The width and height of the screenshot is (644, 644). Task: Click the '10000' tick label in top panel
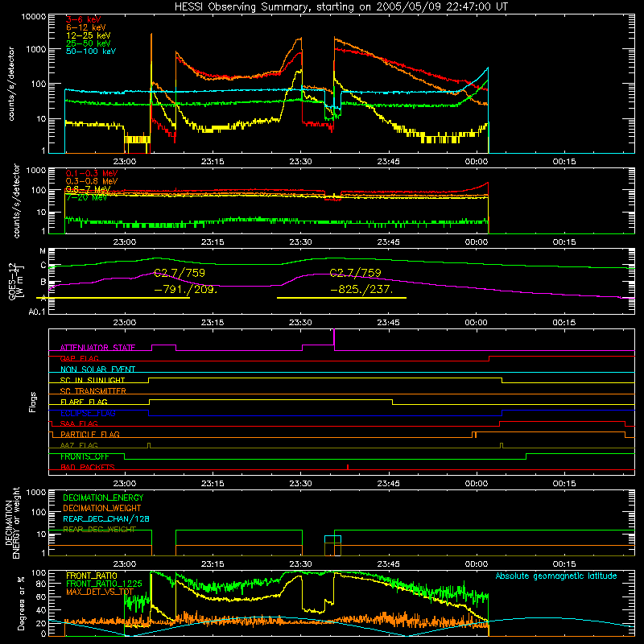[x=34, y=17]
